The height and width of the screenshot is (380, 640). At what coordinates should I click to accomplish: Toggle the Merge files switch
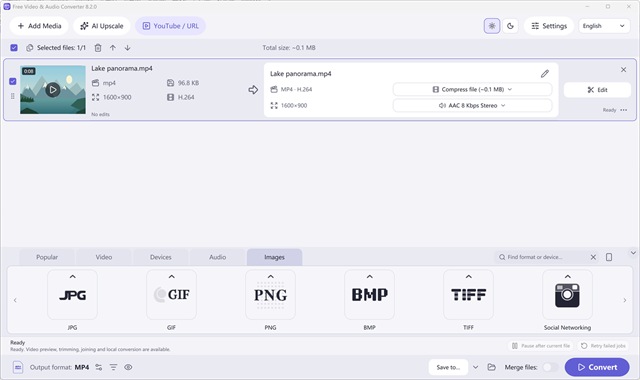pyautogui.click(x=551, y=367)
